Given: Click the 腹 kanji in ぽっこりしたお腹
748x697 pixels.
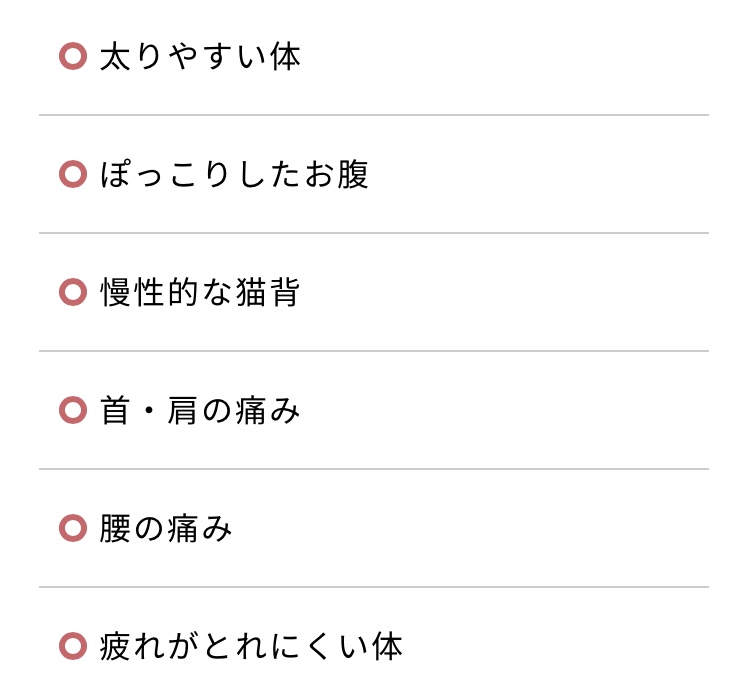Looking at the screenshot, I should [x=353, y=174].
